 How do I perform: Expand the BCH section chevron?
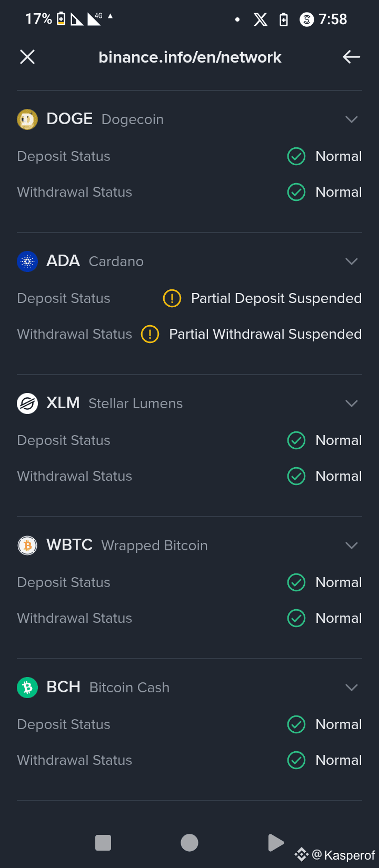point(351,688)
